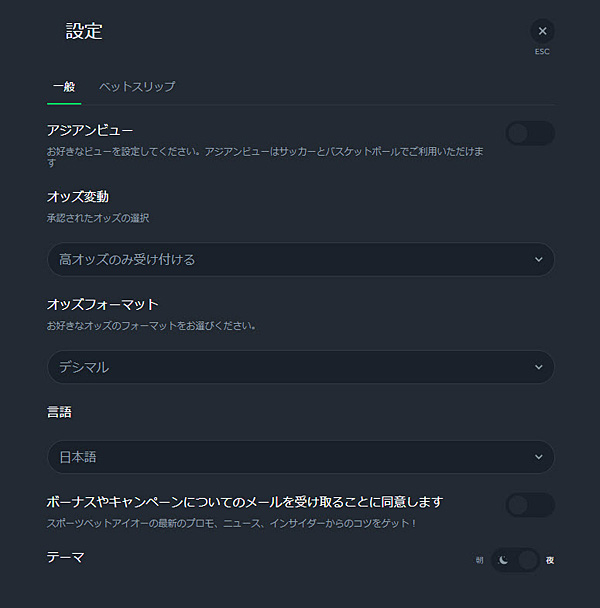Toggle email bonus consent switch
600x608 pixels.
529,505
